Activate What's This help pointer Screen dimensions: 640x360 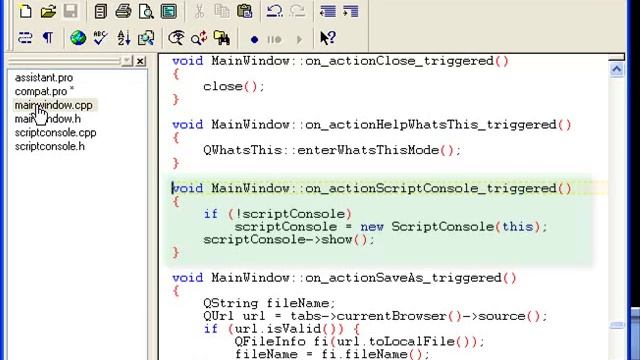coord(328,38)
